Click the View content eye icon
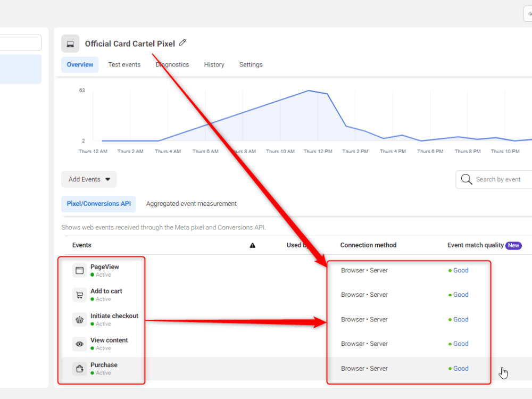532x399 pixels. click(x=79, y=344)
